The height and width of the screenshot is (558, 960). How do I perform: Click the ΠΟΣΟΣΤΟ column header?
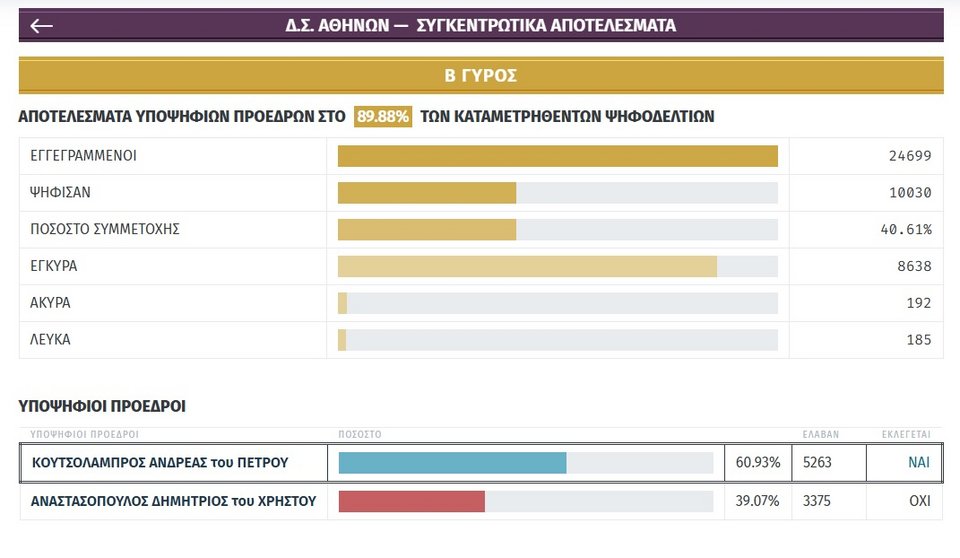[360, 435]
